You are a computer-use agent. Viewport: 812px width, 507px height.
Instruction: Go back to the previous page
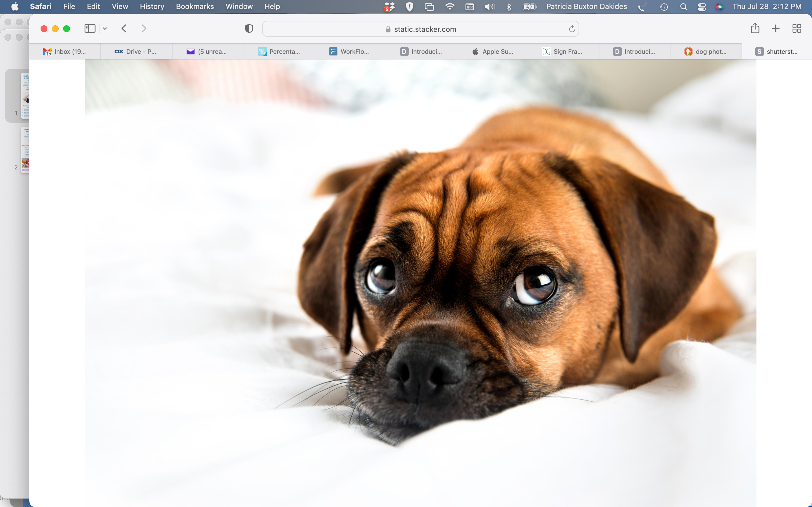[x=124, y=29]
